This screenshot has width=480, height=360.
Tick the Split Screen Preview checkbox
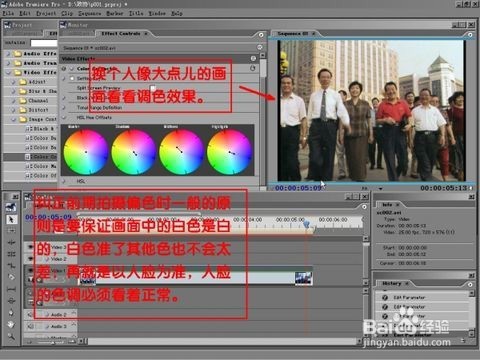click(153, 88)
